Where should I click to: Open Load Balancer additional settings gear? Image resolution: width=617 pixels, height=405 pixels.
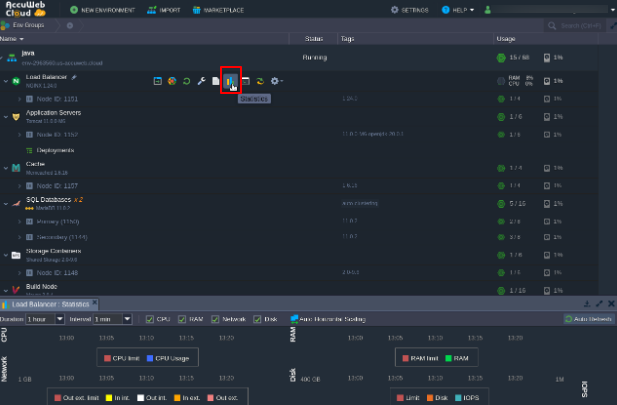pos(275,81)
